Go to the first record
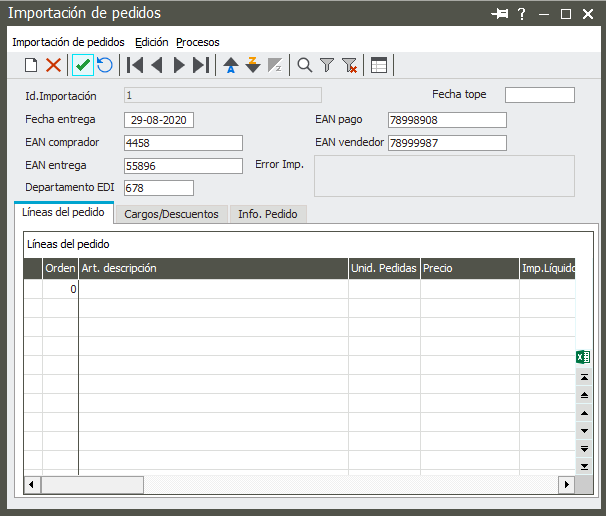 [x=135, y=65]
